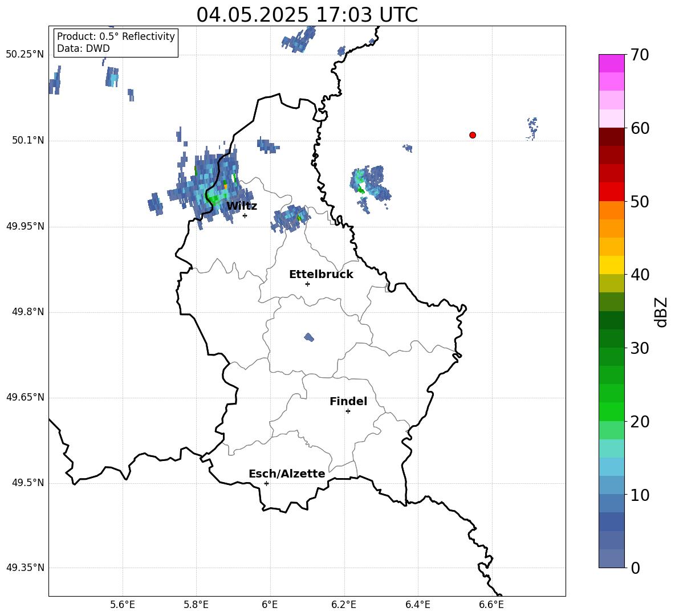Image resolution: width=675 pixels, height=616 pixels.
Task: Select the Esch/Alzette city label
Action: [287, 474]
